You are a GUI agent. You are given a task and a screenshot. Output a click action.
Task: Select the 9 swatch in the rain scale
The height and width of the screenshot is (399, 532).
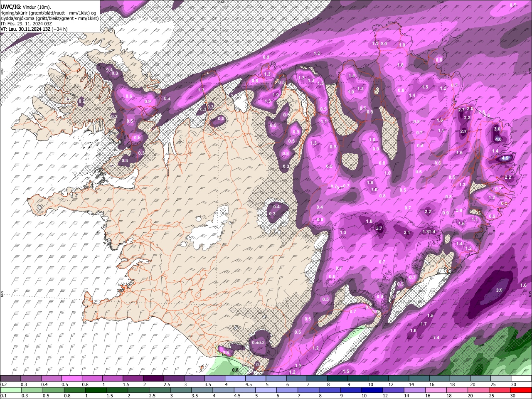(x=351, y=390)
